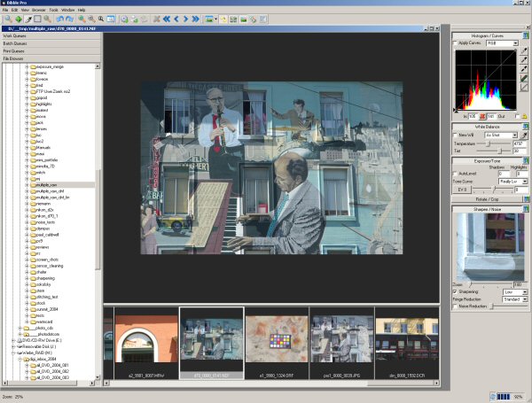The width and height of the screenshot is (532, 403).
Task: Open the Tools menu
Action: tap(53, 10)
